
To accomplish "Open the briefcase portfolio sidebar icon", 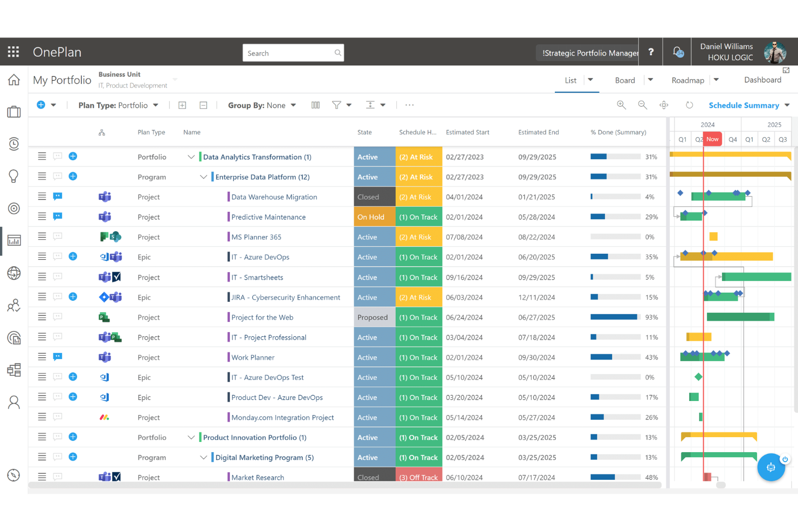I will (14, 112).
